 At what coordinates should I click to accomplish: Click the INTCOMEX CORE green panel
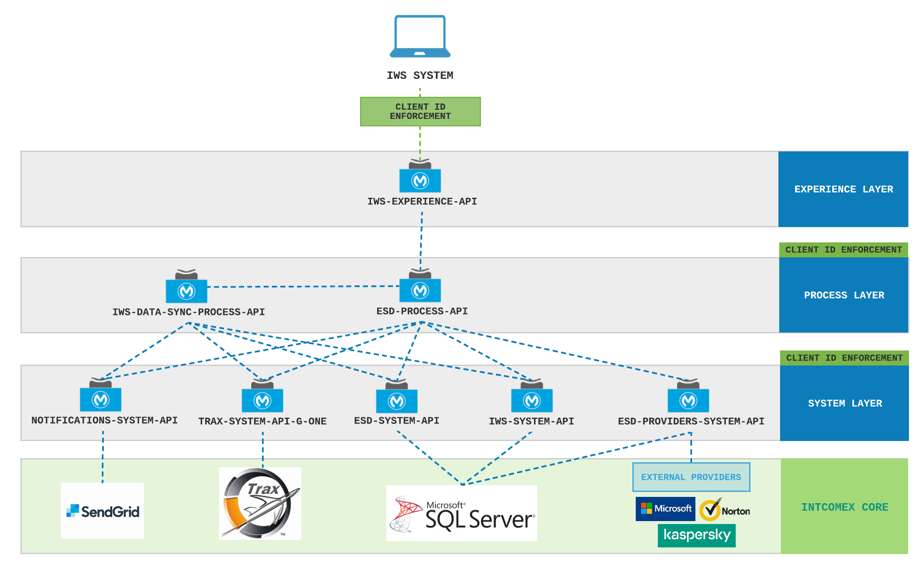(845, 507)
